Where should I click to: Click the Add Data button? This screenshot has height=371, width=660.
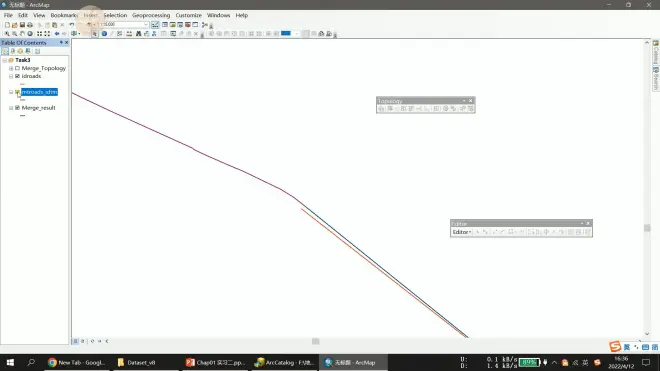point(89,25)
